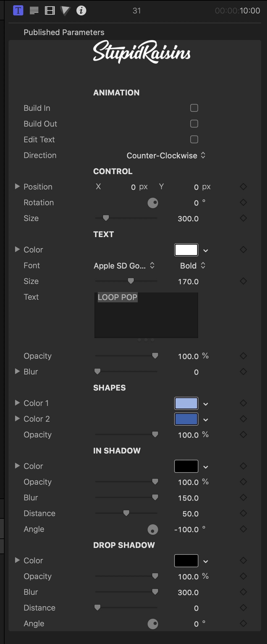Expand the Shapes Color 1 triangle
The height and width of the screenshot is (644, 267).
click(x=17, y=403)
